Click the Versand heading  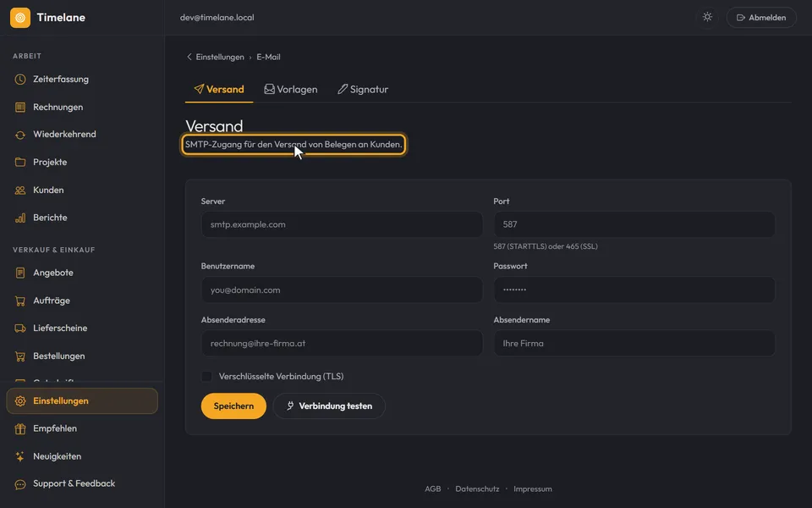pyautogui.click(x=214, y=126)
